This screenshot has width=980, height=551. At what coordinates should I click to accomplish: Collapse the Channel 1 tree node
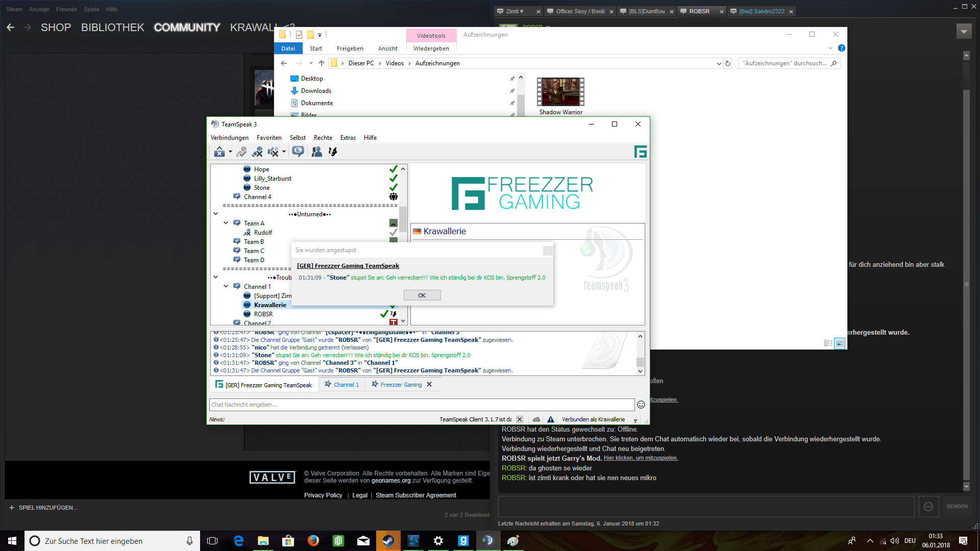pyautogui.click(x=226, y=286)
